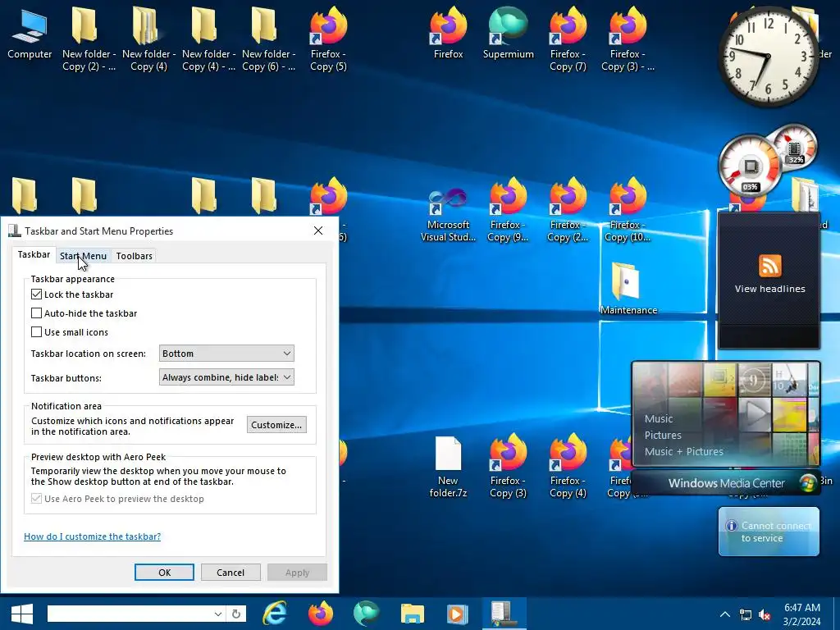Launch Supermium from the taskbar
This screenshot has width=840, height=630.
(x=367, y=614)
